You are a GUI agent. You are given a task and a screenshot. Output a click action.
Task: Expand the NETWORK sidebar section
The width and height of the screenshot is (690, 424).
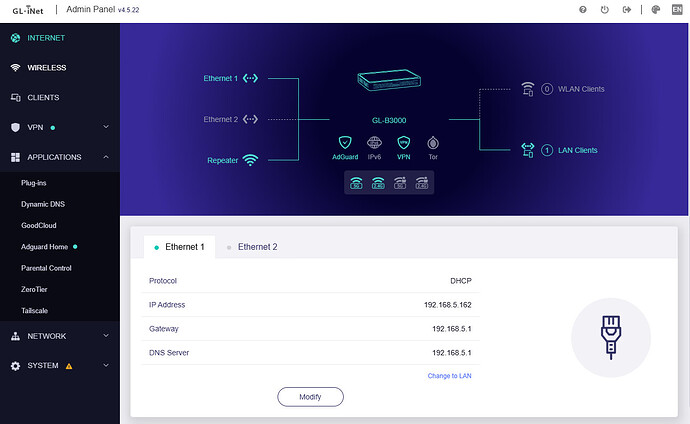coord(106,336)
